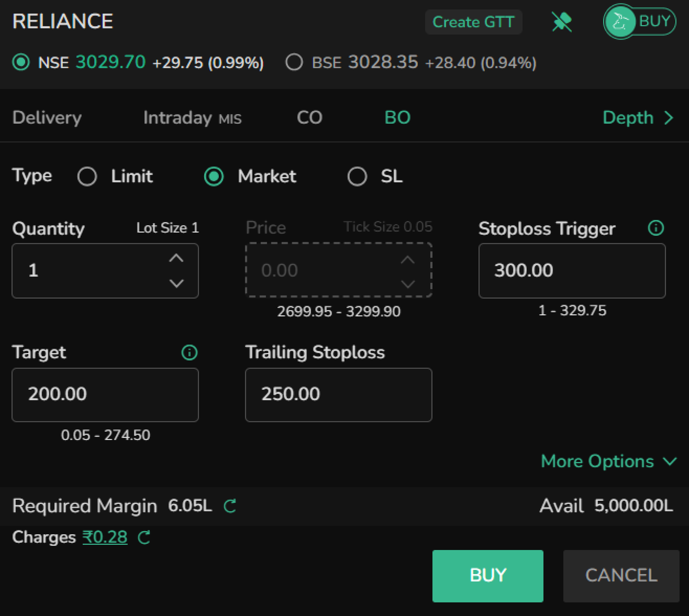Open the Create GTT option
Image resolution: width=689 pixels, height=616 pixels.
[x=474, y=22]
